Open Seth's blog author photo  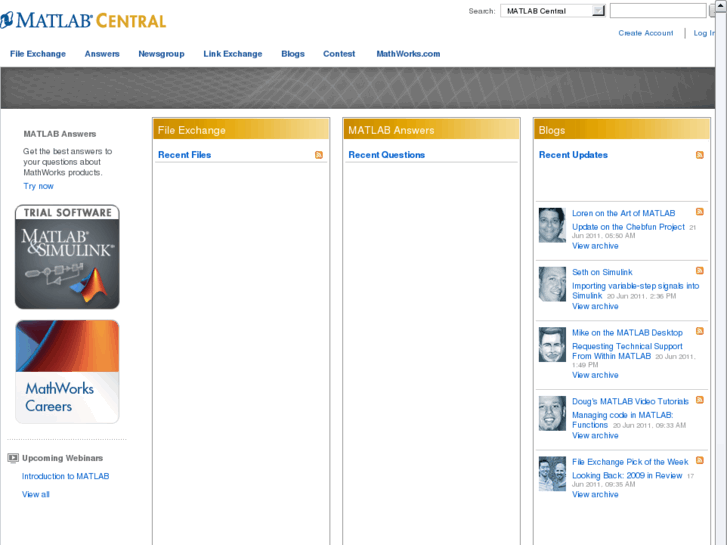click(552, 284)
